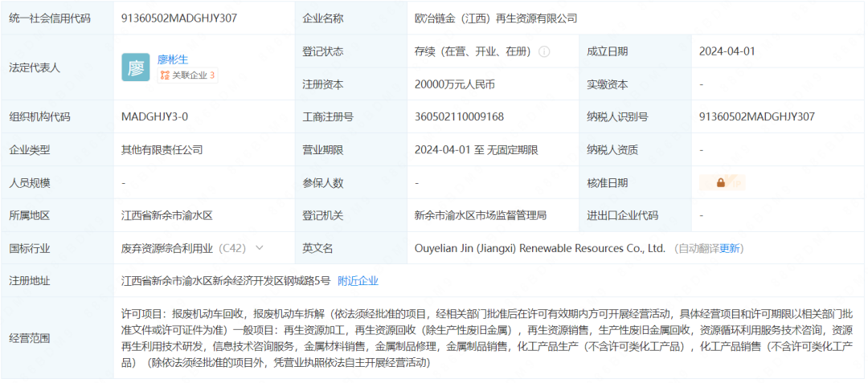Open legal representative 廖彬生 link
The height and width of the screenshot is (383, 868).
[x=173, y=59]
